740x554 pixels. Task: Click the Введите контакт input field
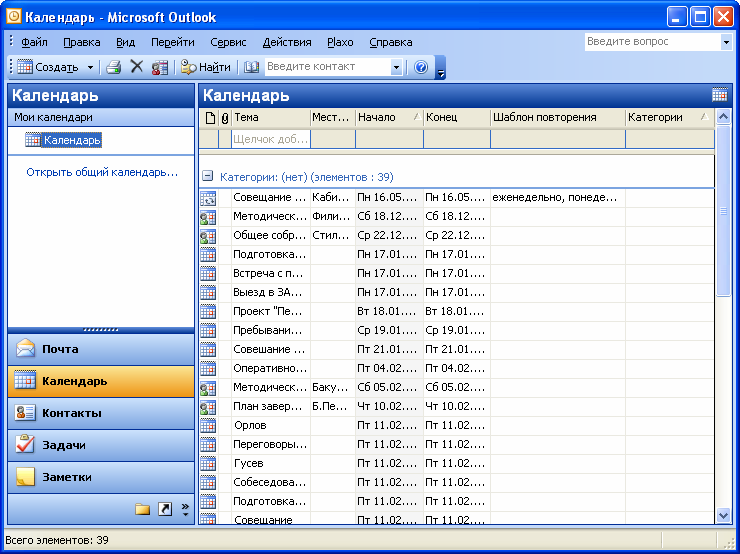[x=328, y=67]
